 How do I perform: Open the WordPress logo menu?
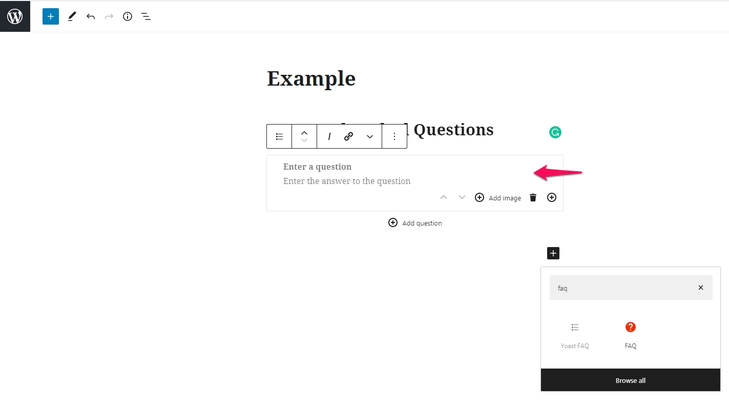tap(15, 16)
